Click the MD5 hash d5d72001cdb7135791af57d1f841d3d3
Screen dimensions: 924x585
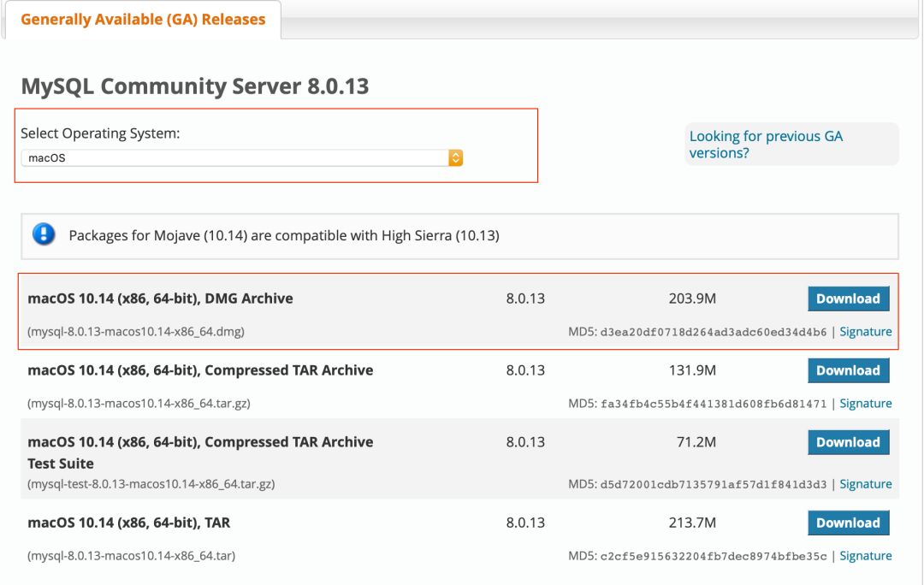pyautogui.click(x=713, y=485)
